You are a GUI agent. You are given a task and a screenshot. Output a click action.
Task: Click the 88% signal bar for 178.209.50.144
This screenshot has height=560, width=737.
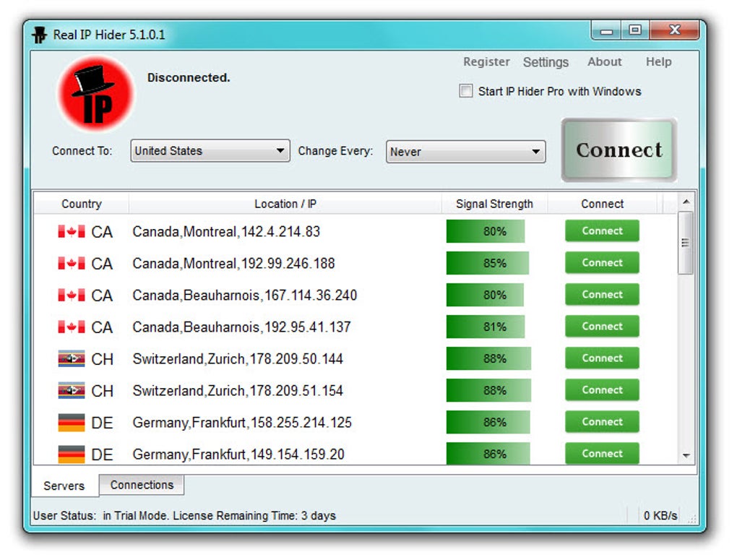pyautogui.click(x=489, y=358)
